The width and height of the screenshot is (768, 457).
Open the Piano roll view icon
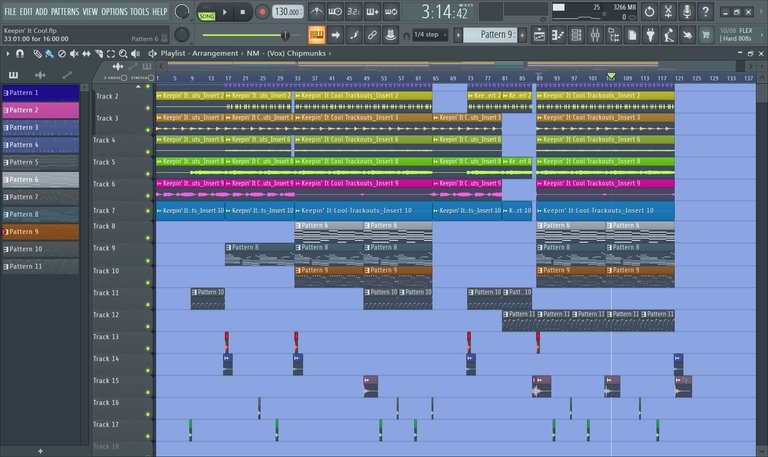tap(558, 35)
